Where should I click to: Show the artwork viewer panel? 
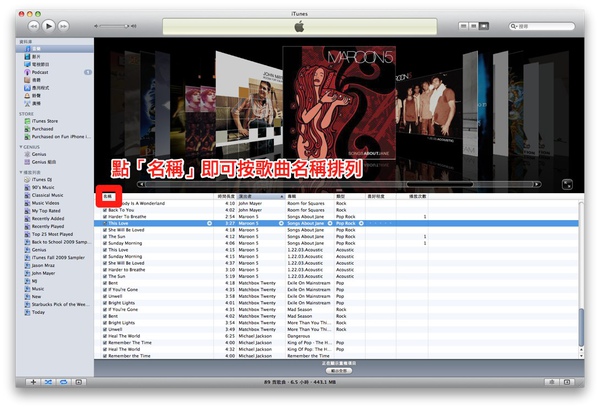pyautogui.click(x=78, y=382)
